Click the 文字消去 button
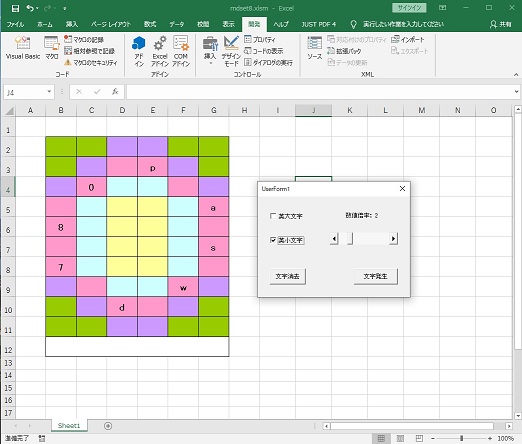The image size is (522, 444). [x=287, y=276]
